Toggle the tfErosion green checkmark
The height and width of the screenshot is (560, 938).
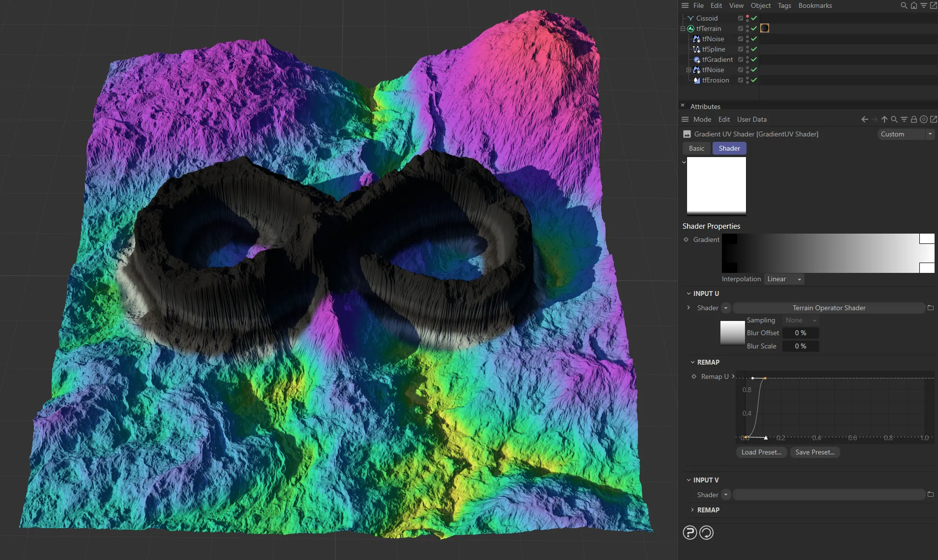coord(754,81)
